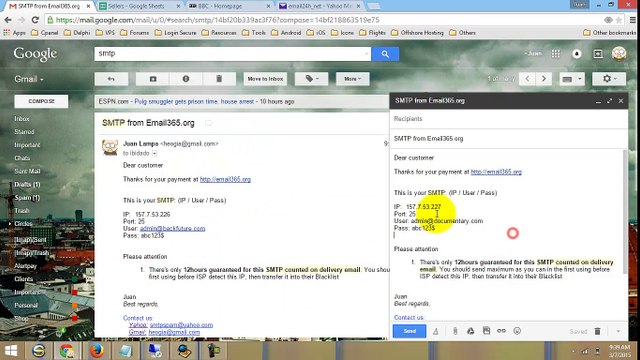Click the Back to results arrow button
The width and height of the screenshot is (640, 360).
click(x=111, y=79)
